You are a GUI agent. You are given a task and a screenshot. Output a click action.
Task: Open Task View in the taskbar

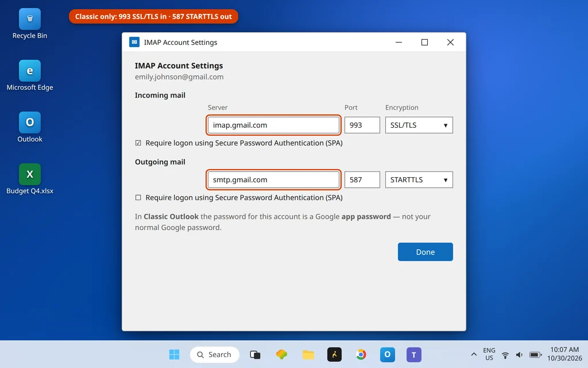tap(255, 354)
